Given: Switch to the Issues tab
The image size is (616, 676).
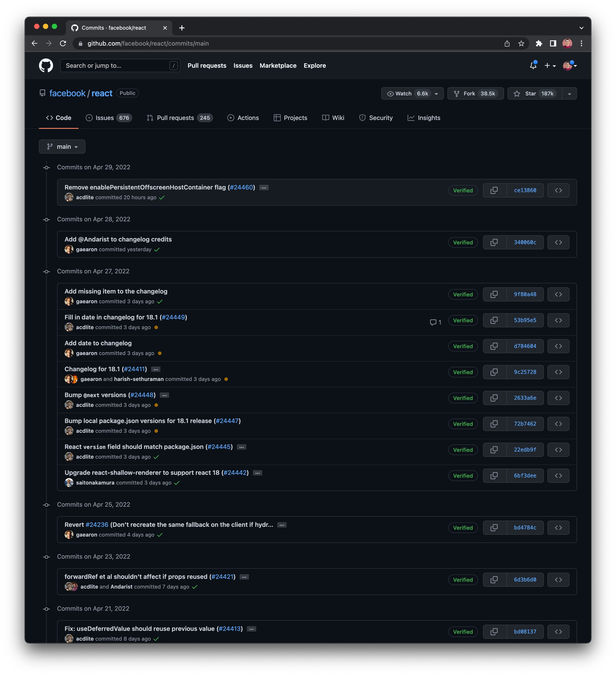Looking at the screenshot, I should [109, 118].
